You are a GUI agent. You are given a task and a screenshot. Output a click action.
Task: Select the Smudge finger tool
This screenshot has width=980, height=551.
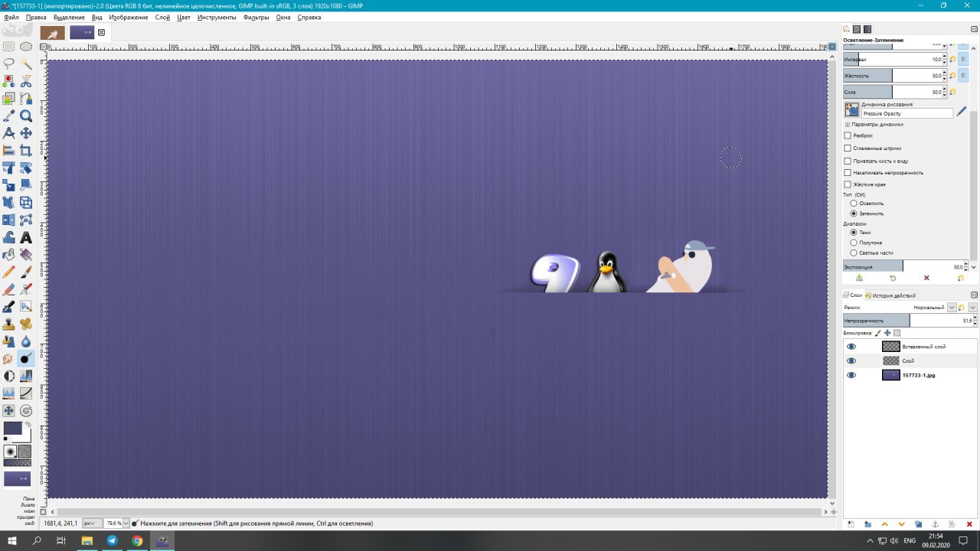point(9,358)
